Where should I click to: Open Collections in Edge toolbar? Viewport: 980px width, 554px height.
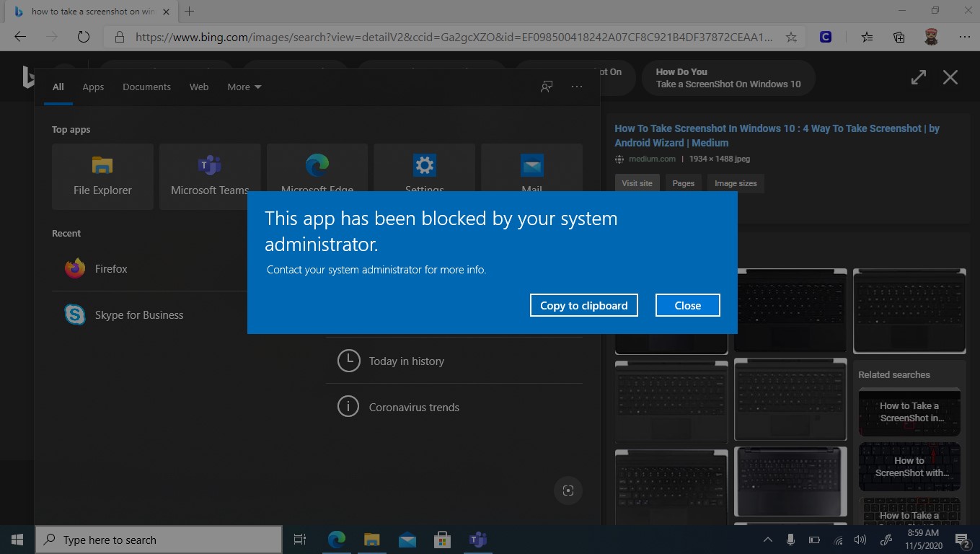(899, 37)
